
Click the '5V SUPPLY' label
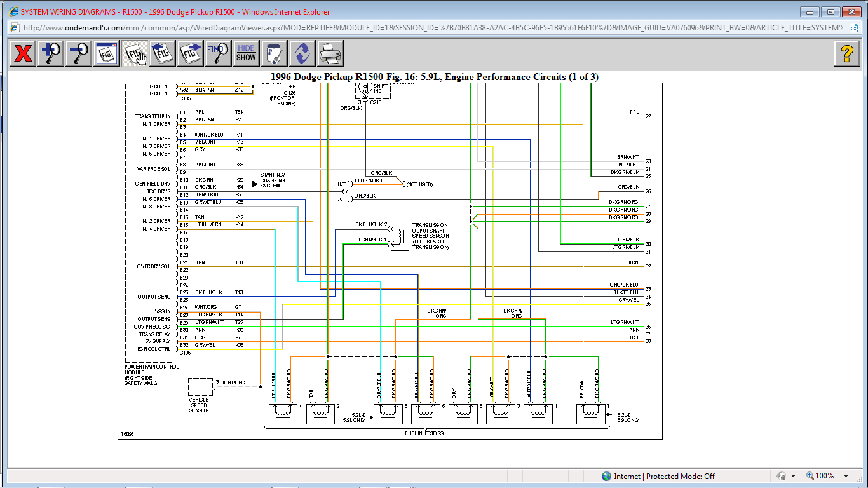coord(158,341)
